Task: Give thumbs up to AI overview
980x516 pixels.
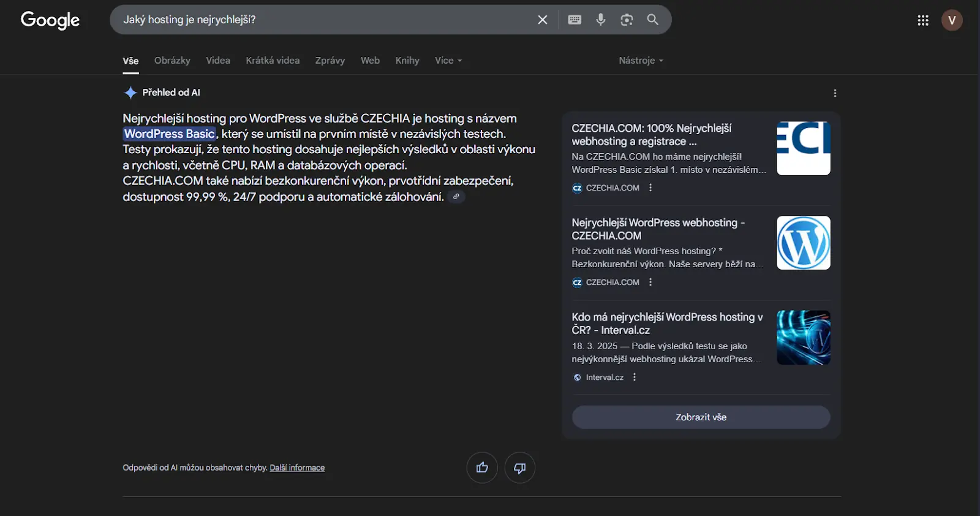Action: (482, 468)
